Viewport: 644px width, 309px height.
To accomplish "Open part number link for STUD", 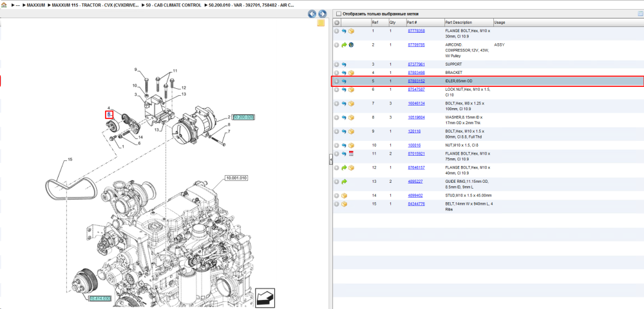I will [x=415, y=195].
